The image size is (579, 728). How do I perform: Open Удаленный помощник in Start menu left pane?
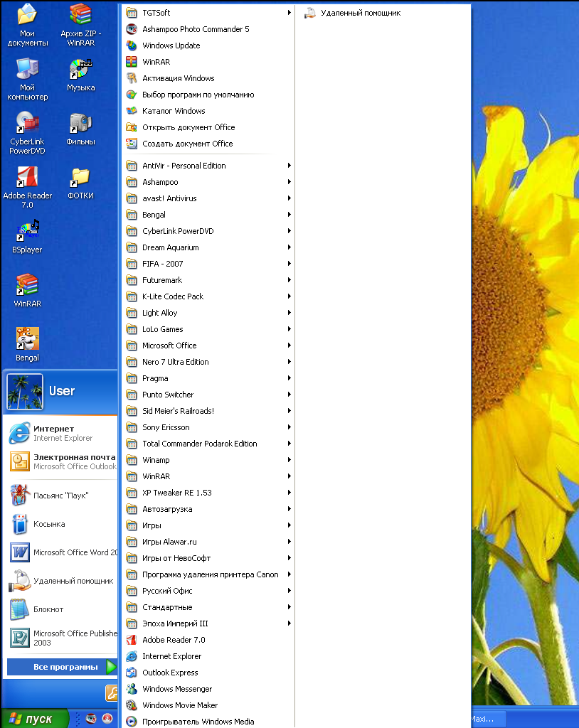point(61,581)
